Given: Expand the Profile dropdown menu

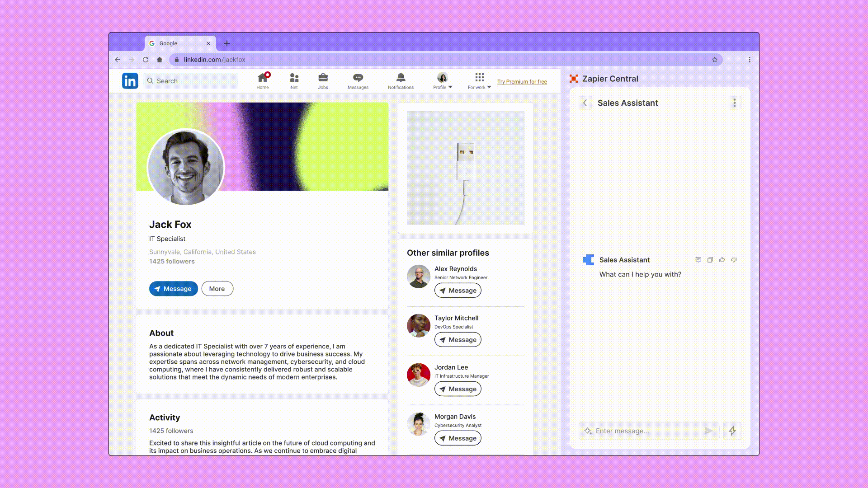Looking at the screenshot, I should (443, 81).
